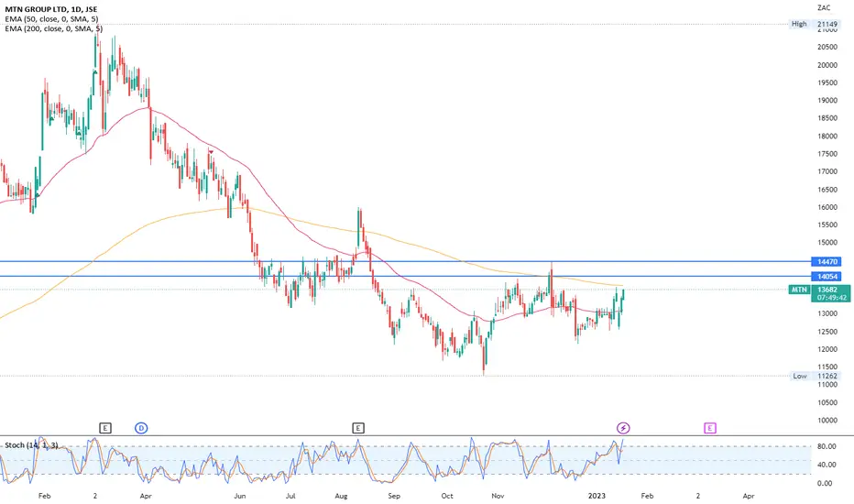
Task: Click the Low 11262 price label
Action: (815, 376)
